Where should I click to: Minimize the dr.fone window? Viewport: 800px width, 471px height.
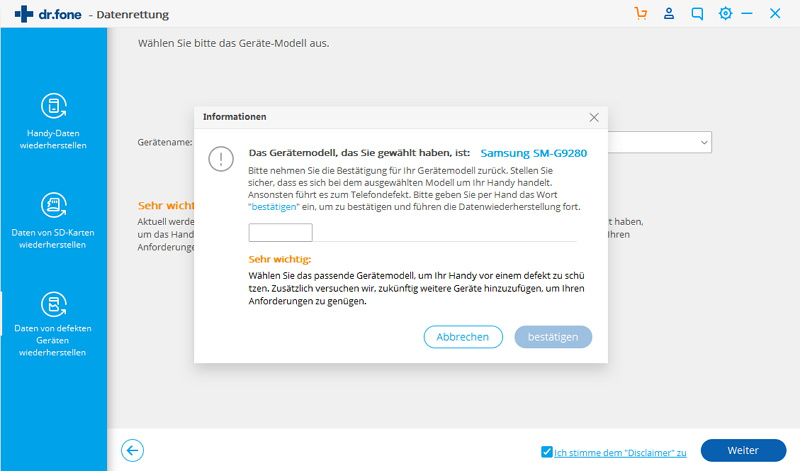click(x=747, y=13)
